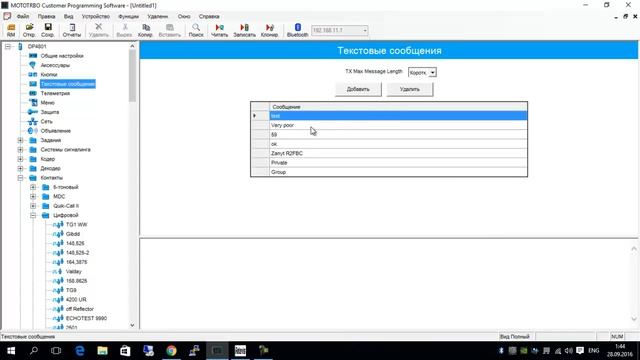Expand the 5-тоновый folder
Image resolution: width=640 pixels, height=360 pixels.
pyautogui.click(x=33, y=187)
